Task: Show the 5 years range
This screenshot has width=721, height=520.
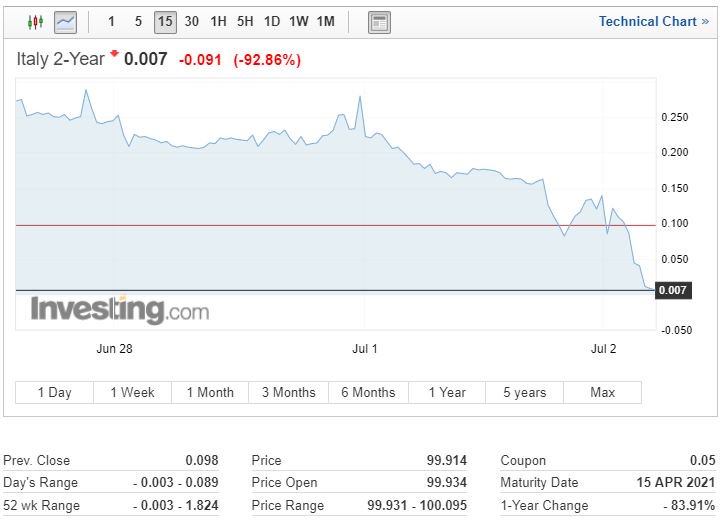Action: click(525, 392)
